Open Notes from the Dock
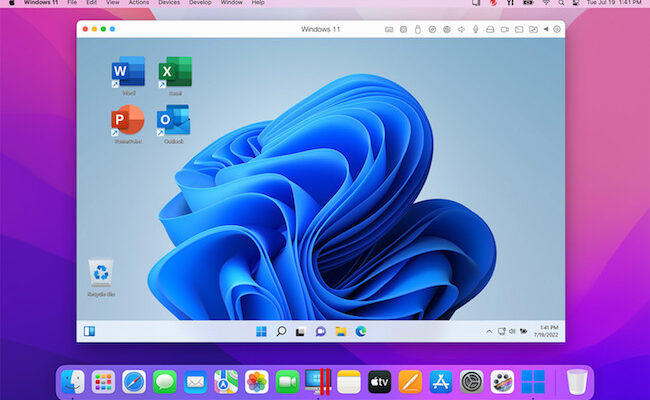 (349, 381)
